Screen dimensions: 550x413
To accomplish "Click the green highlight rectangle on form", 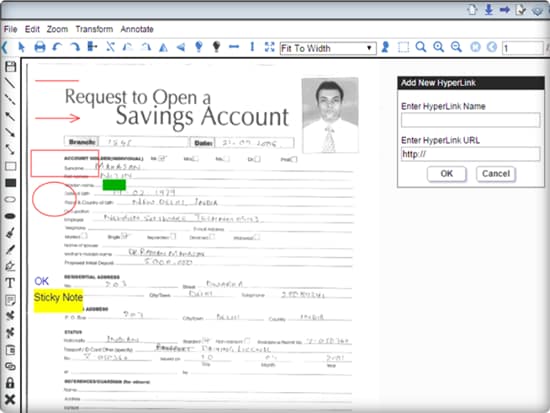I will click(x=114, y=185).
